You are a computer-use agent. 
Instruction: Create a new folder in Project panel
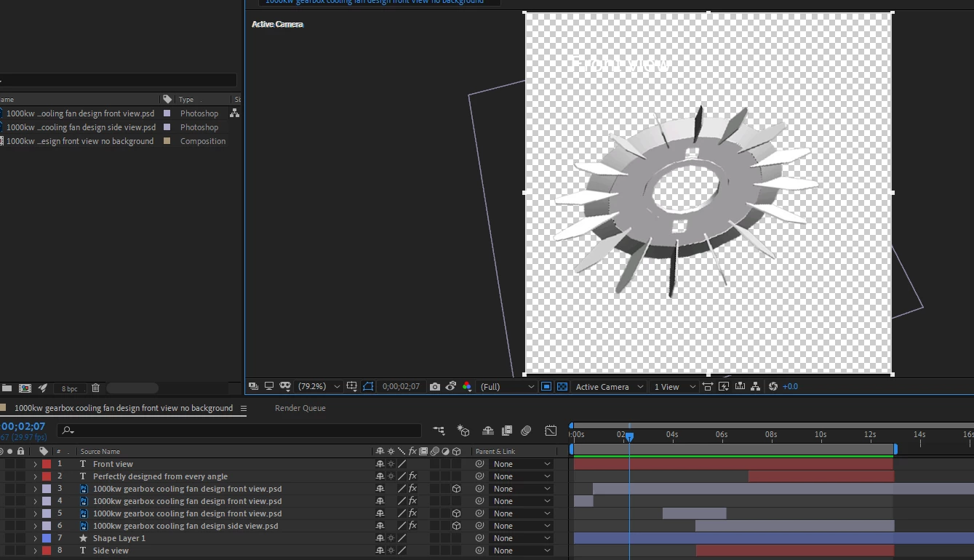pyautogui.click(x=7, y=388)
